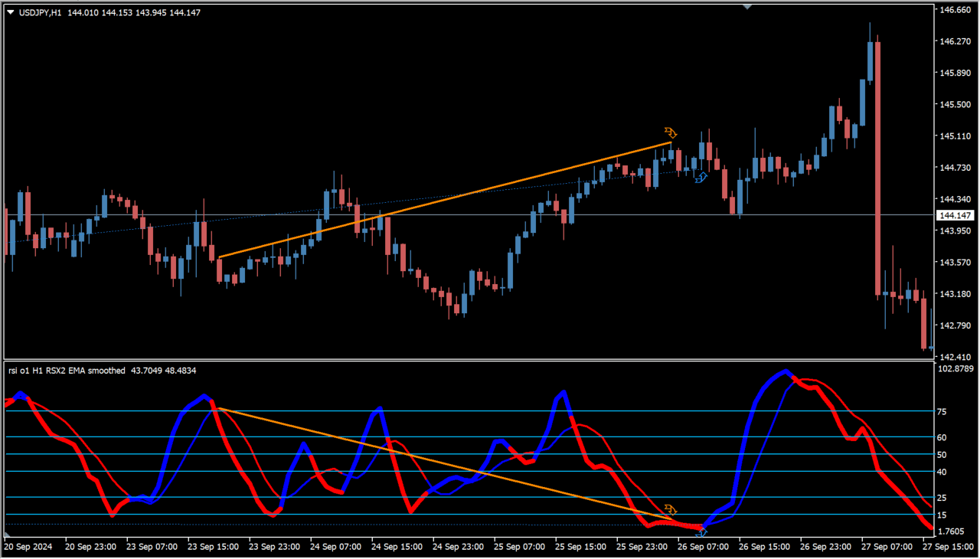Click the 26 Sep 23:00 time label
Viewport: 980px width, 559px height.
click(x=826, y=548)
